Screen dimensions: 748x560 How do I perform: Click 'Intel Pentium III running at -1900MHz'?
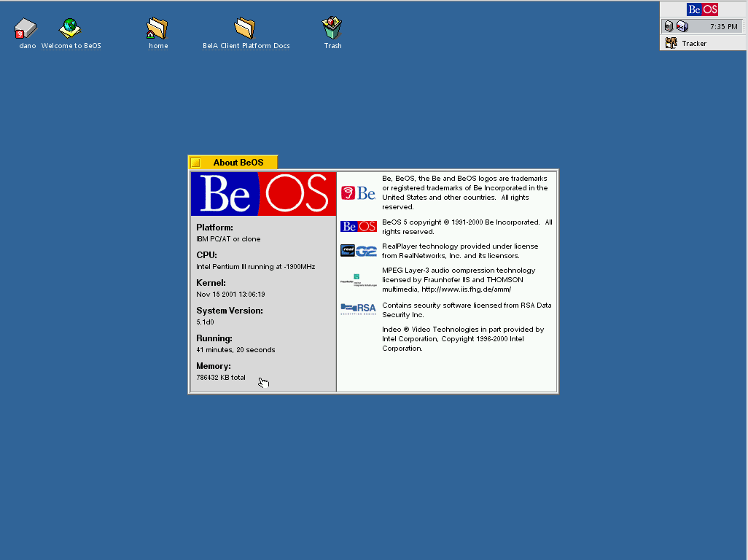tap(256, 267)
